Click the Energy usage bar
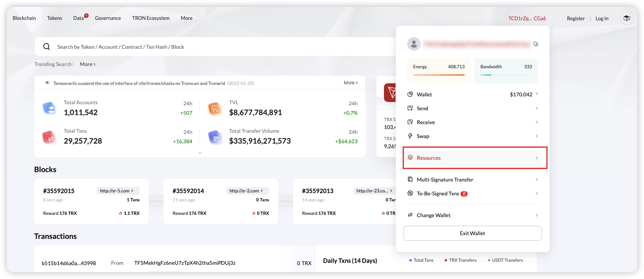Viewport: 644px width, 279px height. pos(439,75)
